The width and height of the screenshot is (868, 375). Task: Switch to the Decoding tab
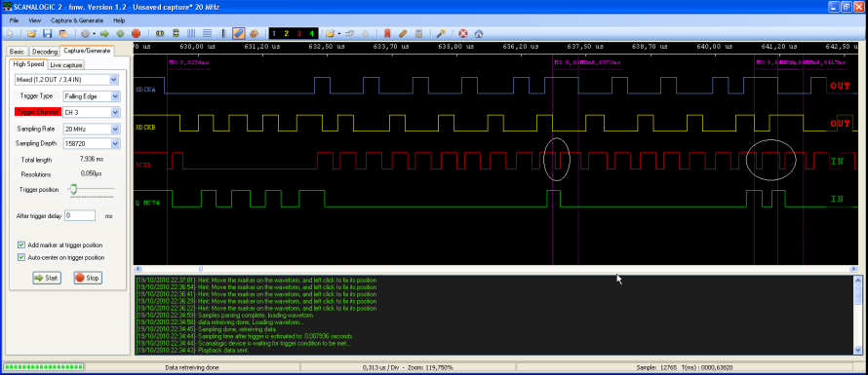click(44, 52)
